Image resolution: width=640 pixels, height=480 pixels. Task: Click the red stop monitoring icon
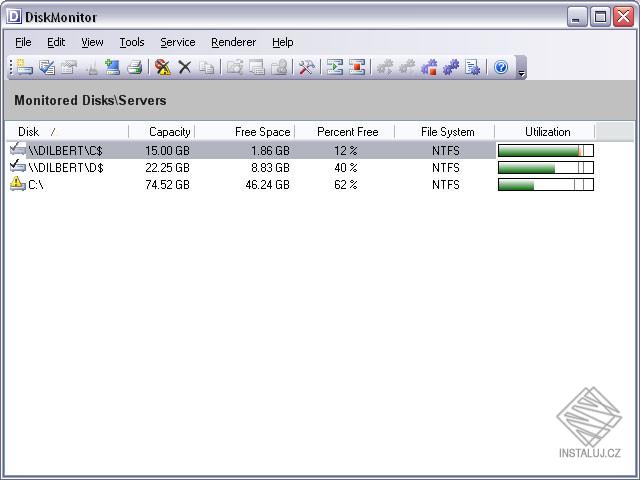point(357,67)
